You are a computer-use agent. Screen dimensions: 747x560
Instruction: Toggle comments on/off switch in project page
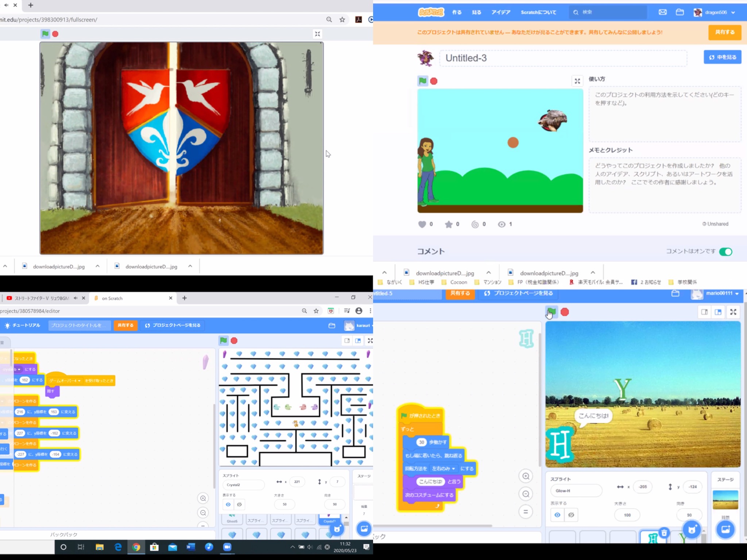click(x=728, y=251)
